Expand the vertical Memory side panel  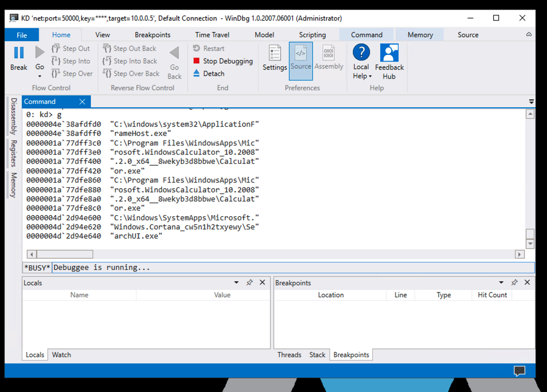coord(13,185)
